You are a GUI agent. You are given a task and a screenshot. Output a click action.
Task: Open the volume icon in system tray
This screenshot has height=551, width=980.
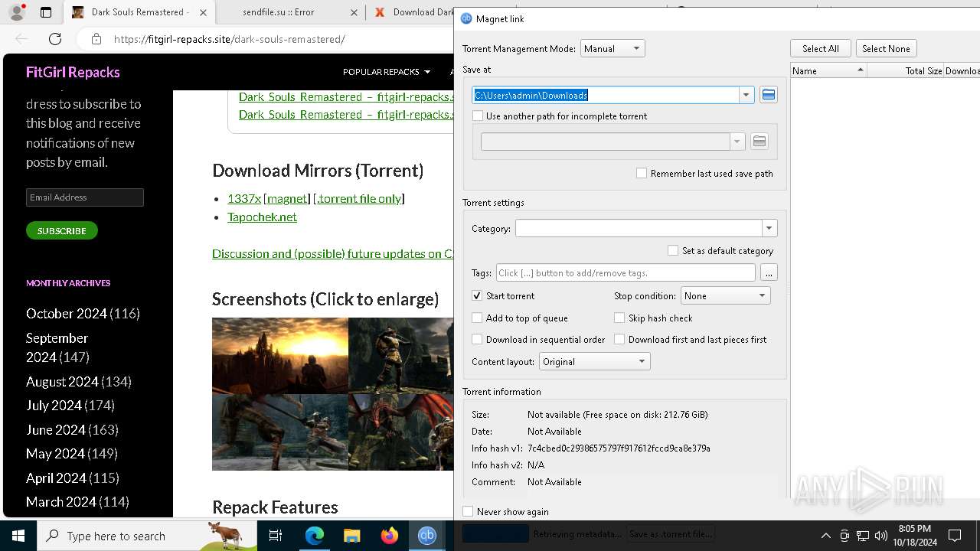[880, 536]
